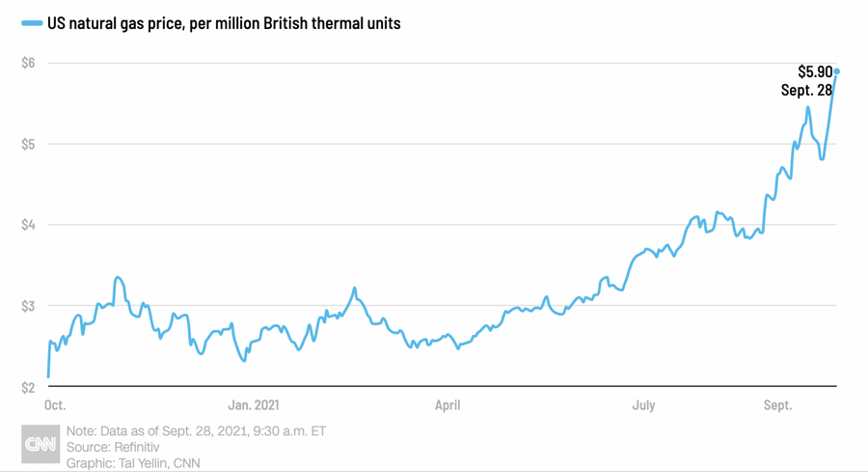
Task: Select the Sept. 28 date annotation
Action: [x=805, y=91]
